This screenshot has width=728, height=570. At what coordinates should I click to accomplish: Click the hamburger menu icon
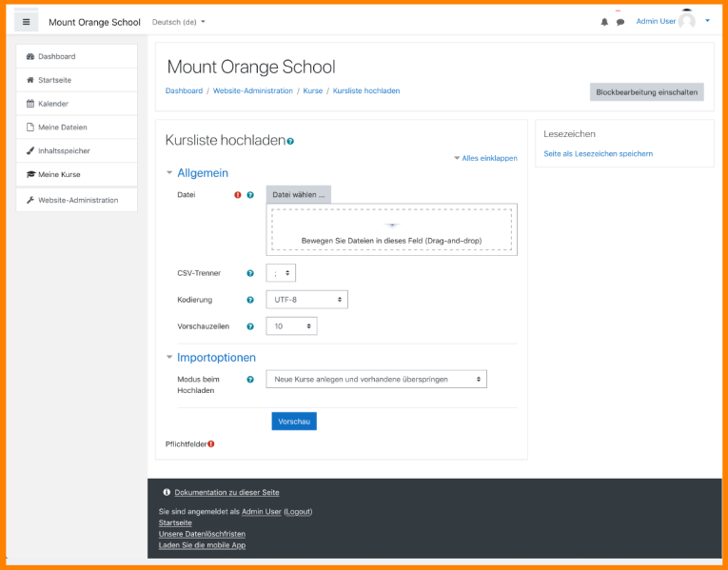(x=26, y=22)
